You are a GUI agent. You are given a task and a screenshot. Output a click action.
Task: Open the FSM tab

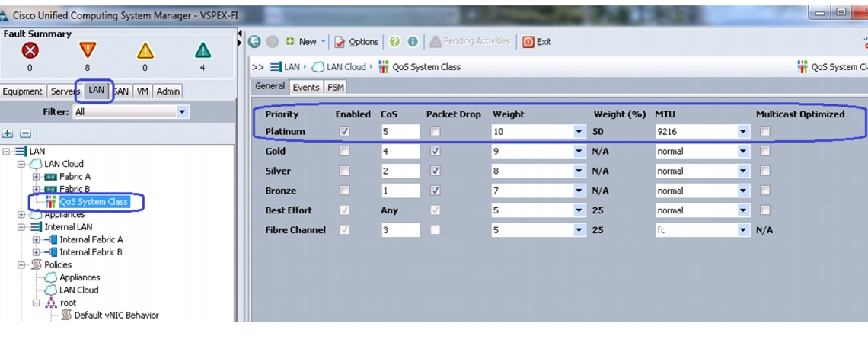[x=335, y=87]
